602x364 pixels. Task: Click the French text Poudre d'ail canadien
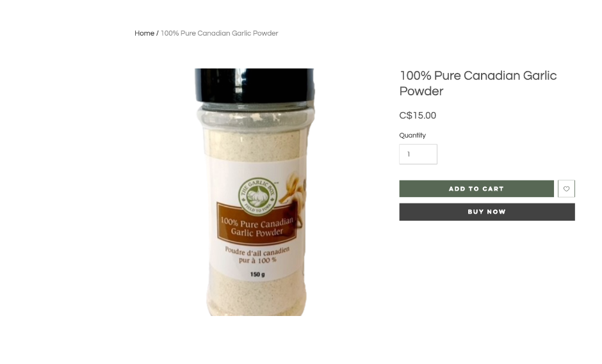(x=257, y=251)
